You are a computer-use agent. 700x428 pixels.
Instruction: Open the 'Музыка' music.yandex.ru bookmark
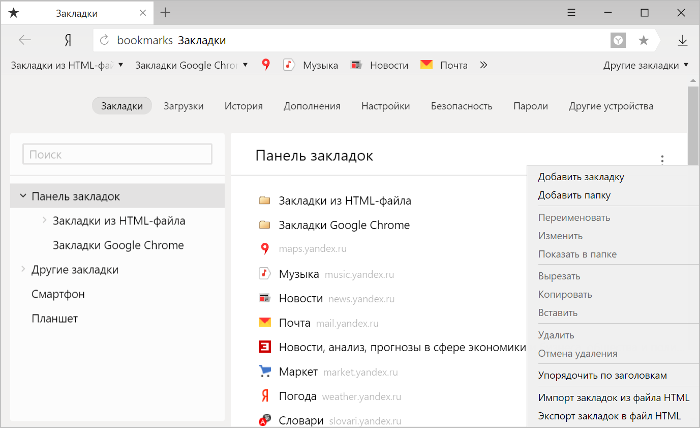click(298, 273)
